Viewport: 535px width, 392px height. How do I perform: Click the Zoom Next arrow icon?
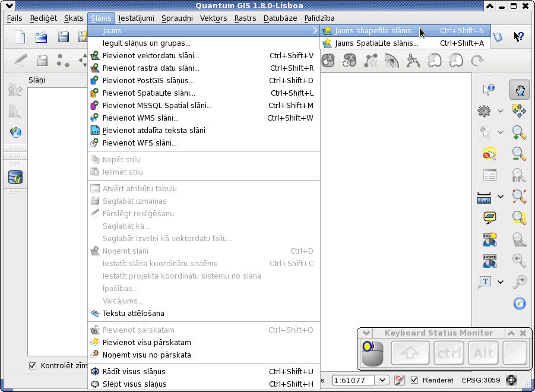click(519, 282)
